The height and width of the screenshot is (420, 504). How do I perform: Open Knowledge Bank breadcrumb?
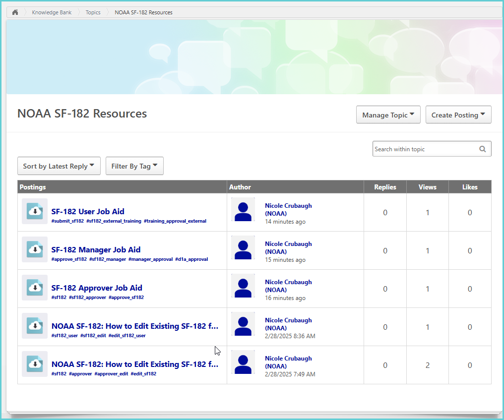pyautogui.click(x=52, y=12)
